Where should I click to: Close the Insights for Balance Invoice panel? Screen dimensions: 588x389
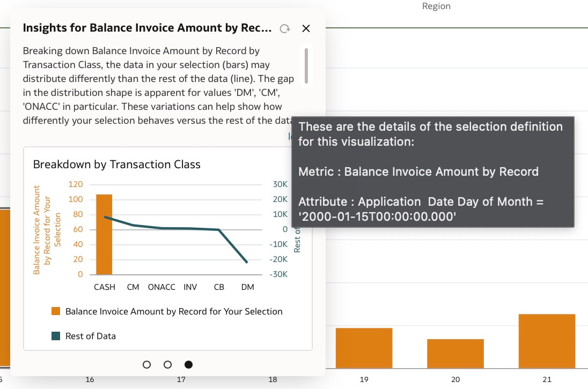[x=306, y=28]
